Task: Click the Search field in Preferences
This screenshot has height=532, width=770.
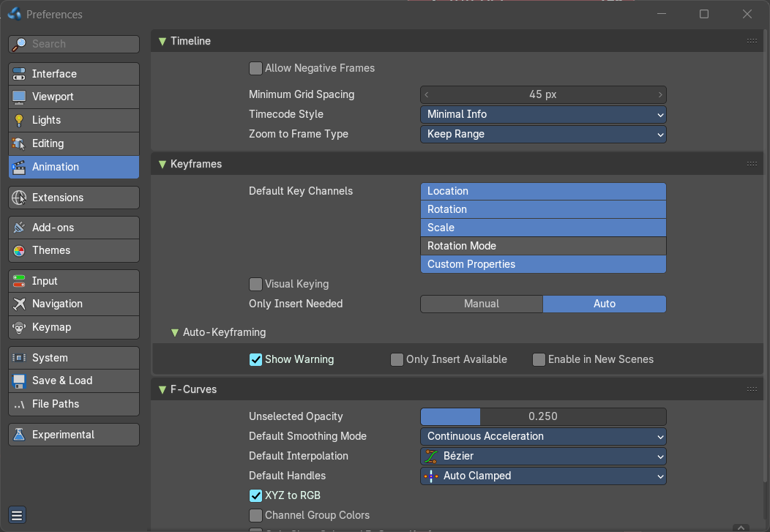Action: [74, 44]
